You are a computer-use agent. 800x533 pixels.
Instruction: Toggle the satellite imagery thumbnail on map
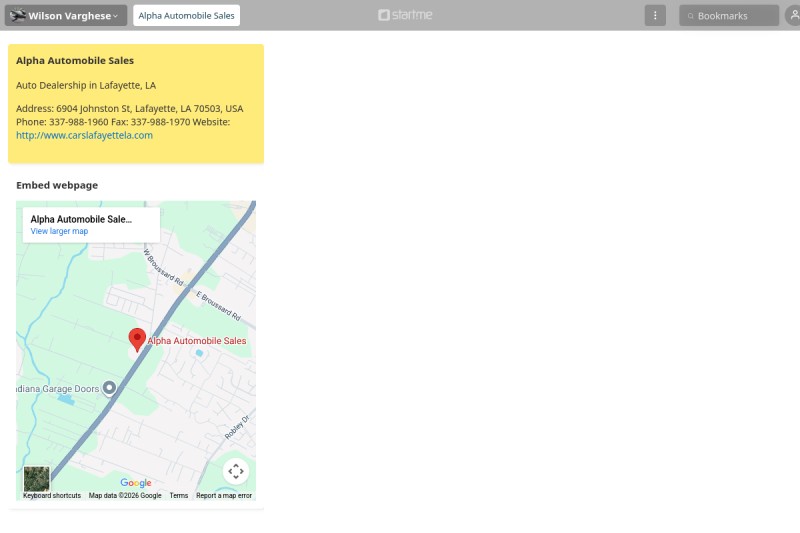click(x=37, y=478)
